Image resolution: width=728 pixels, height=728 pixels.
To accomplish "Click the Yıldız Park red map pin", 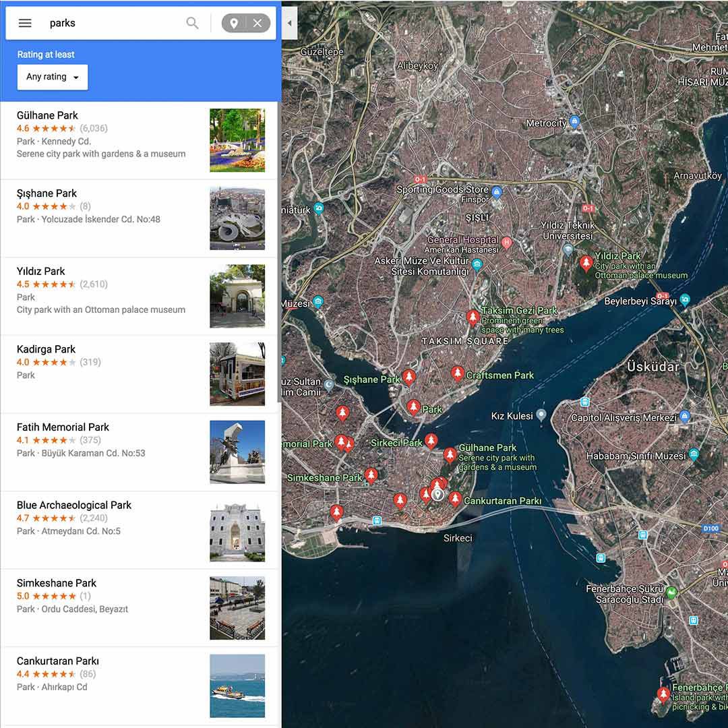I will tap(586, 263).
